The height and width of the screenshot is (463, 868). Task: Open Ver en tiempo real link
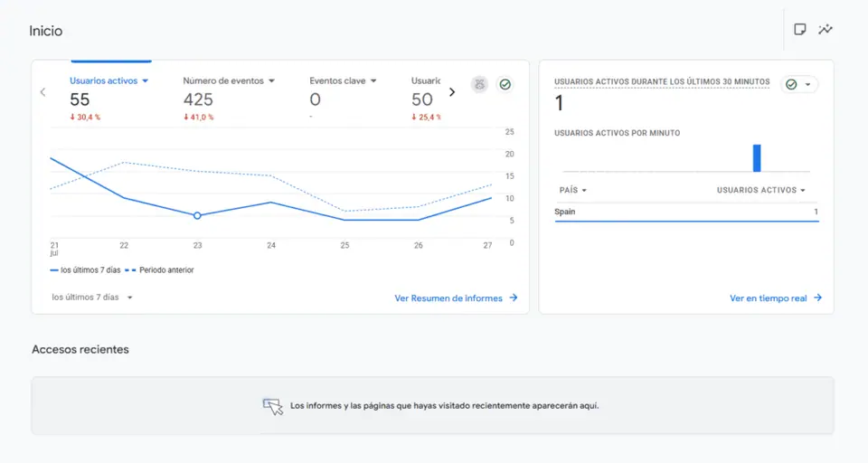point(768,298)
